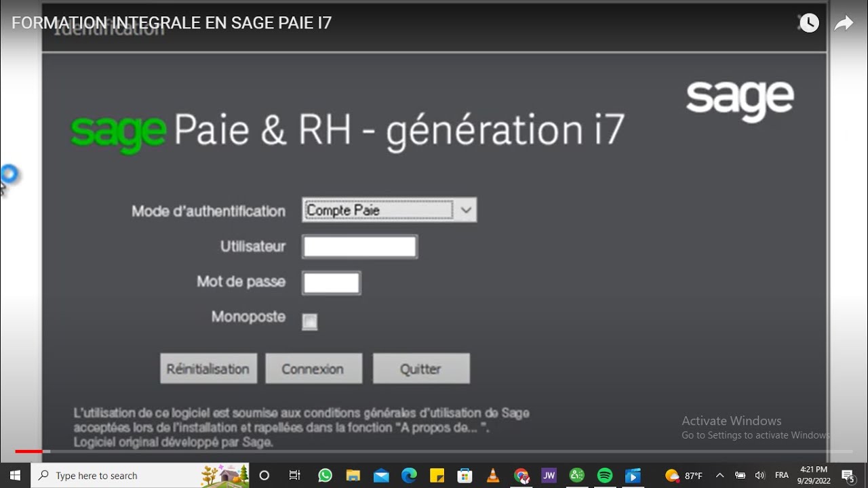
Task: Open File Explorer from the taskbar
Action: tap(353, 475)
